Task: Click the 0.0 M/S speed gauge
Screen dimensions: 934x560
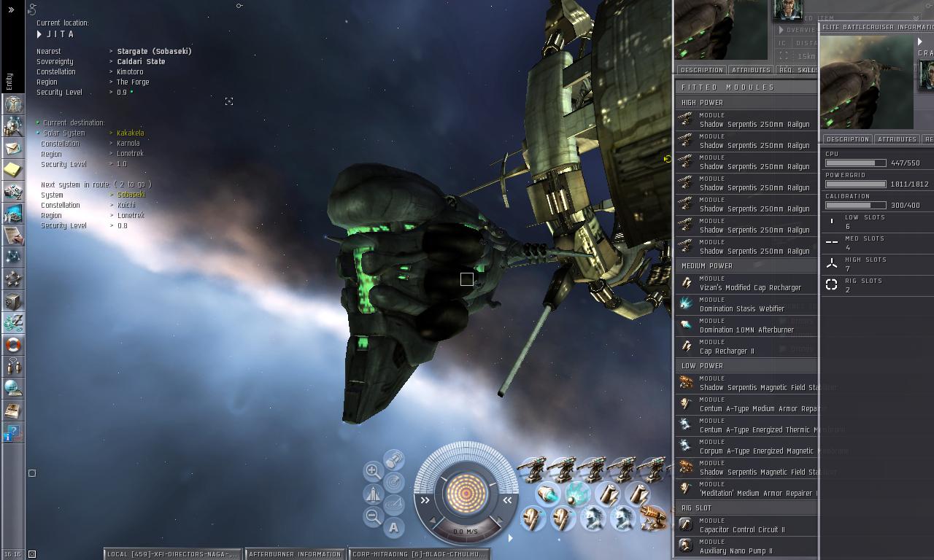Action: [x=466, y=532]
